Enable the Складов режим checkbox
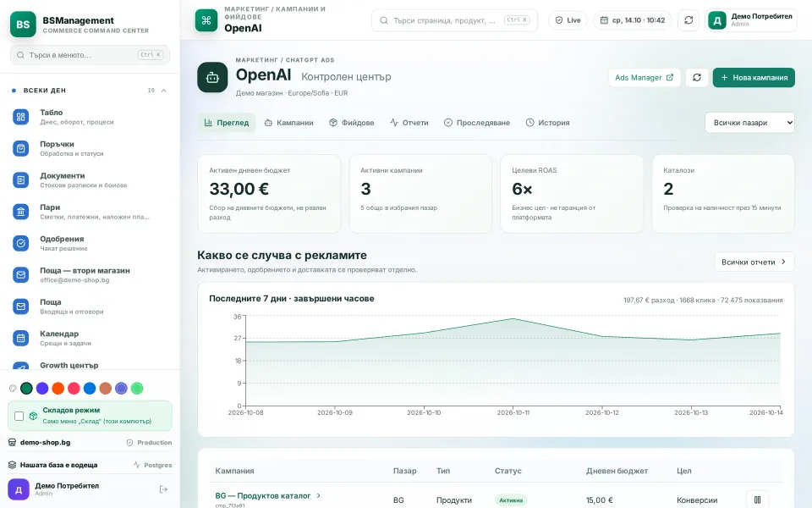Viewport: 812px width, 508px height. [19, 416]
